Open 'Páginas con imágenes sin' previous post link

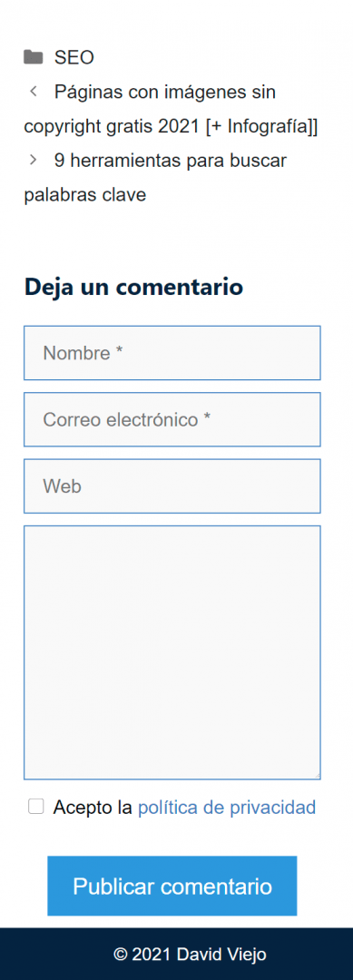coord(165,93)
